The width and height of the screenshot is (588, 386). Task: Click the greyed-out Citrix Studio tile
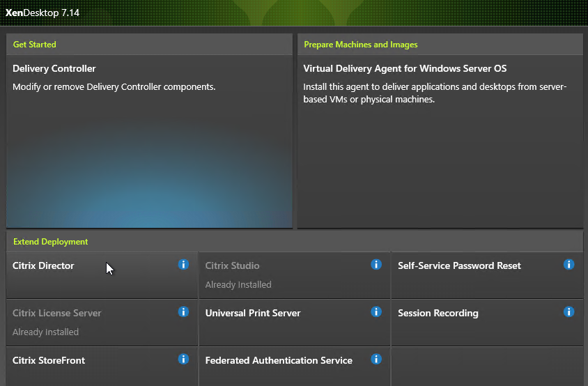pyautogui.click(x=295, y=275)
